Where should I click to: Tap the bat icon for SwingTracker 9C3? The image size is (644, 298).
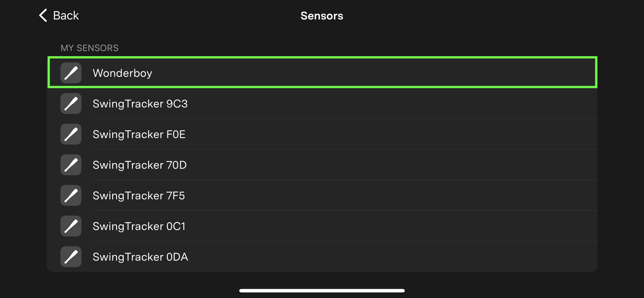point(71,104)
